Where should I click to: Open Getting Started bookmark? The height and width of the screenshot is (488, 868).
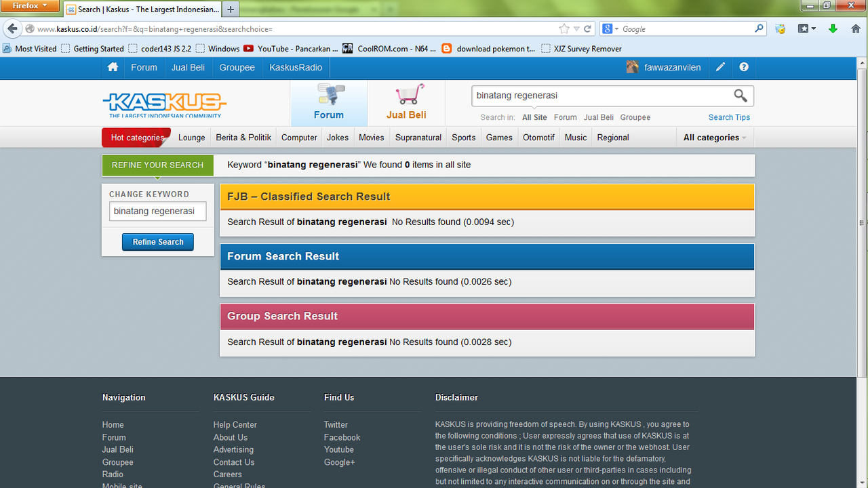point(92,48)
